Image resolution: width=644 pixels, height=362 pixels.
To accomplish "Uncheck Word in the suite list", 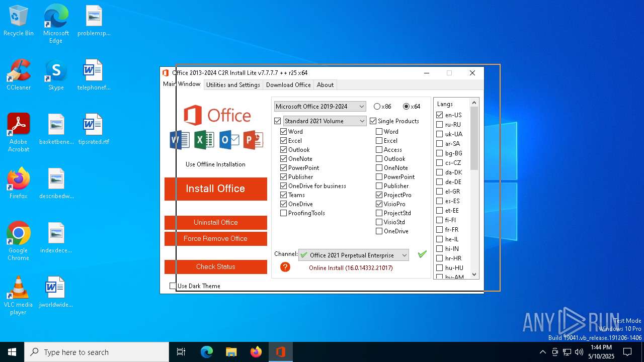I will (284, 132).
